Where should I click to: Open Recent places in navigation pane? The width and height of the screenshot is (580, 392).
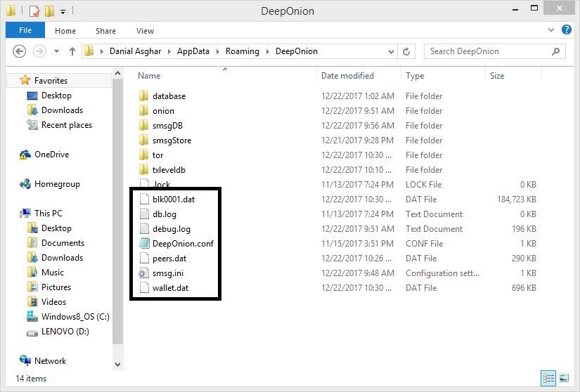coord(67,125)
